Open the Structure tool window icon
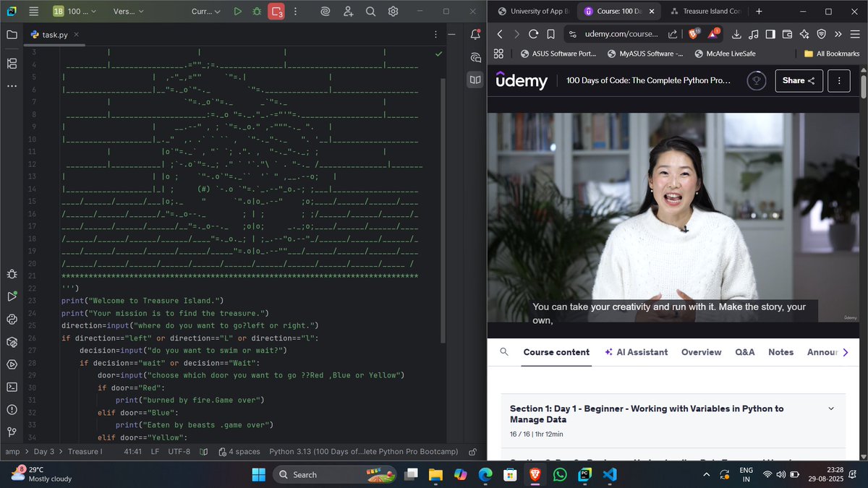Viewport: 868px width, 488px height. [x=12, y=64]
